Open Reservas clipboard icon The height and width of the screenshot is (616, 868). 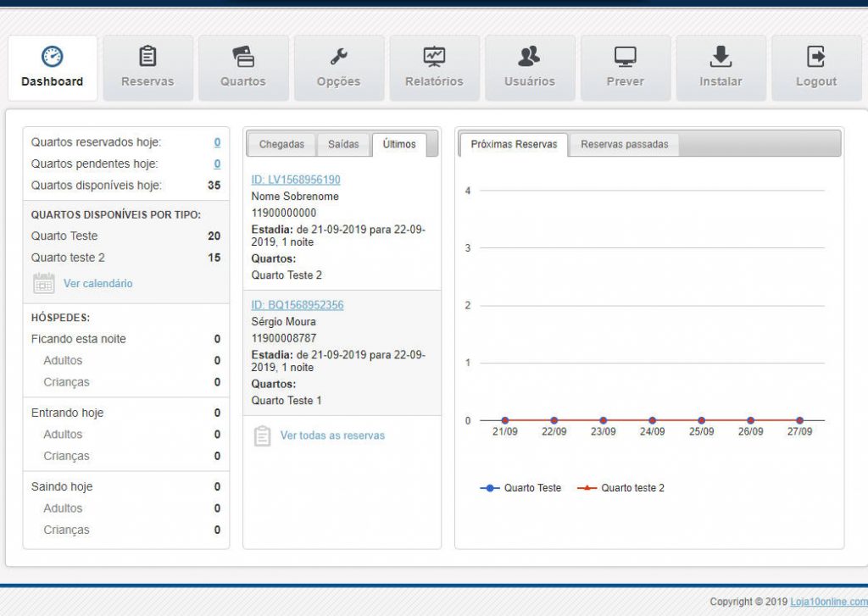pyautogui.click(x=147, y=57)
